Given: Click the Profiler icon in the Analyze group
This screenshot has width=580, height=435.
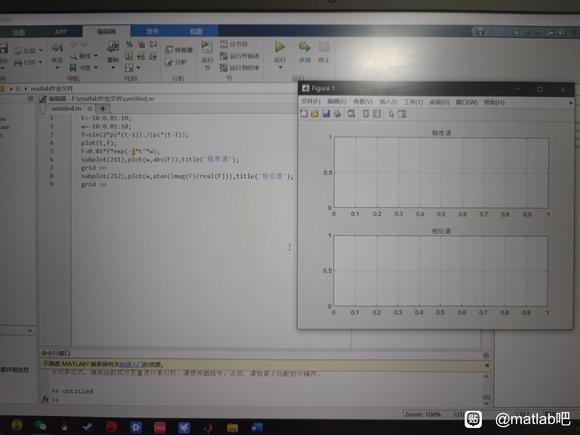Looking at the screenshot, I should pos(169,50).
